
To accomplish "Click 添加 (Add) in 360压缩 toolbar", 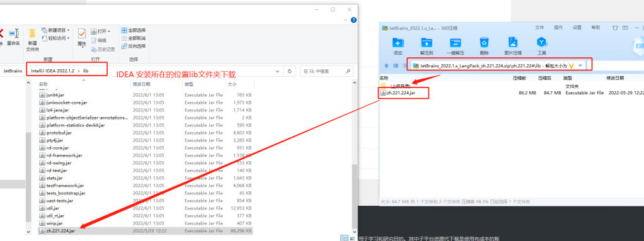I will point(398,46).
